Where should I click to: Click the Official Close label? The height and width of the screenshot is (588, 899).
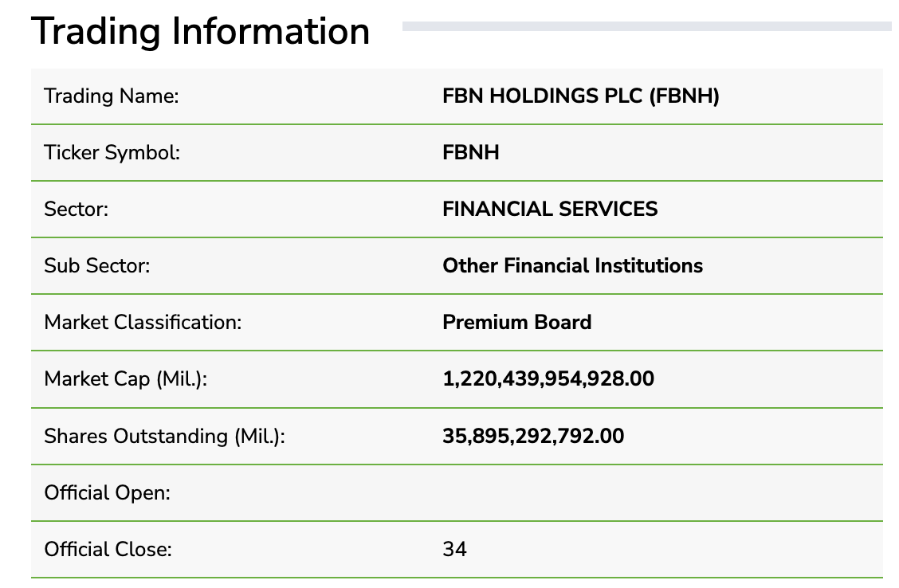coord(108,549)
